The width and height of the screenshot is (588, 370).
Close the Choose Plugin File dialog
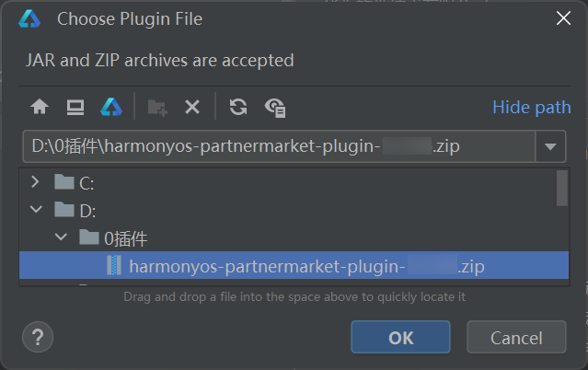[562, 18]
